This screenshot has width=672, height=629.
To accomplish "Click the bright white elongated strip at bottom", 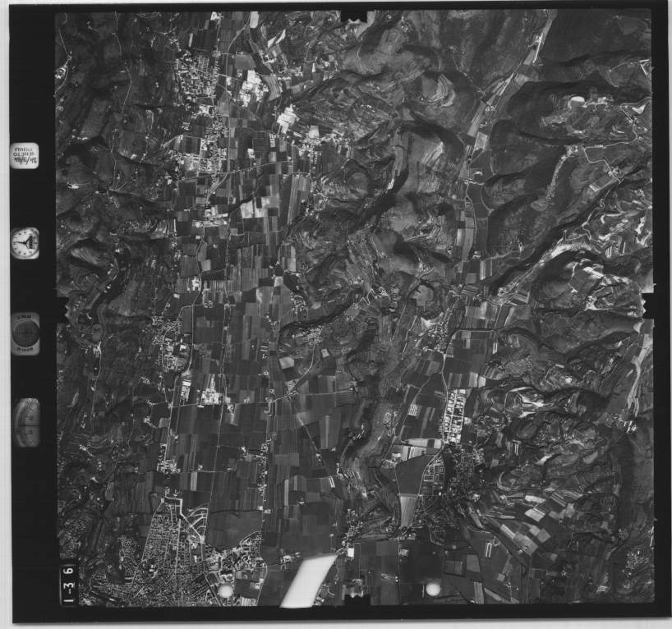I will 308,580.
